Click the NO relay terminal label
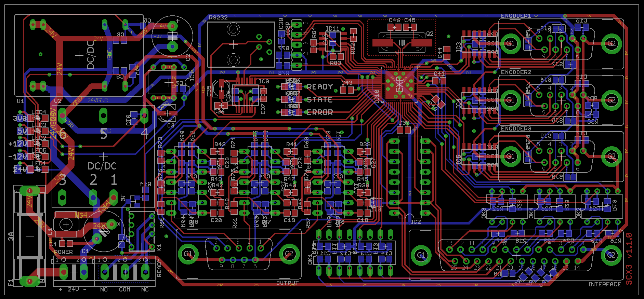The height and width of the screenshot is (299, 644). [x=104, y=289]
